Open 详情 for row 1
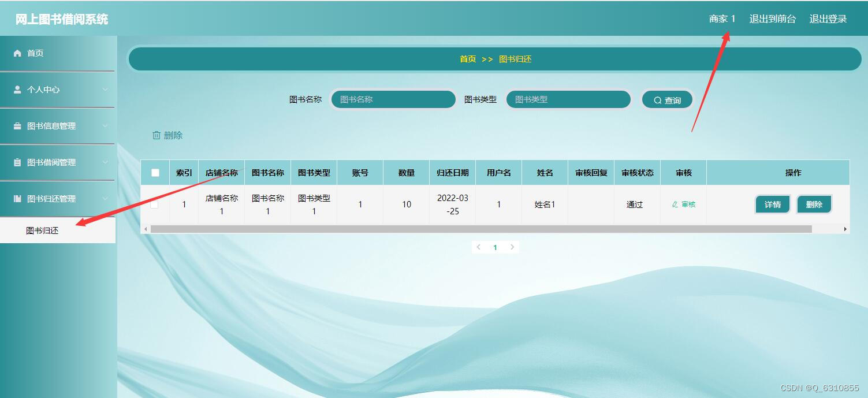This screenshot has height=398, width=868. coord(773,204)
